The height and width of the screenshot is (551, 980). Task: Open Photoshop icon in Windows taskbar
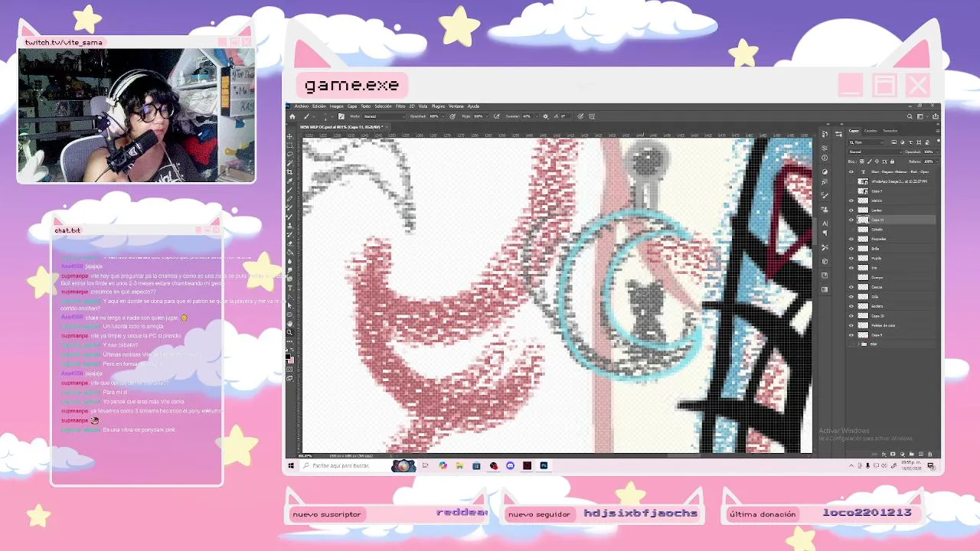coord(544,465)
